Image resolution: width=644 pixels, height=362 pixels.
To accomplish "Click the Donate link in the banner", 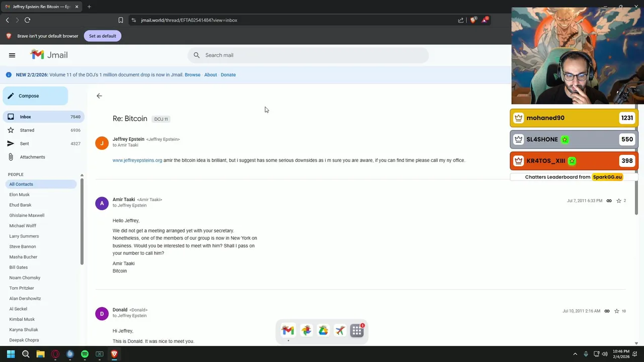I will tap(228, 75).
